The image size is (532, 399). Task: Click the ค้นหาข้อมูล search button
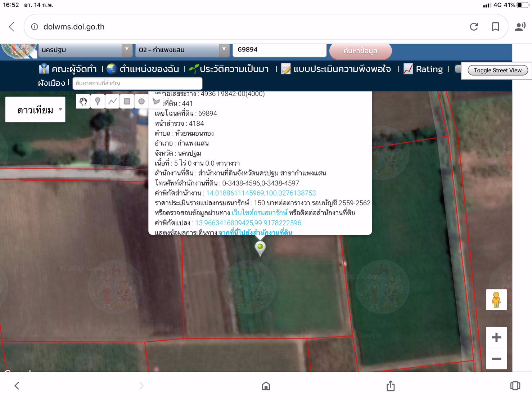360,51
